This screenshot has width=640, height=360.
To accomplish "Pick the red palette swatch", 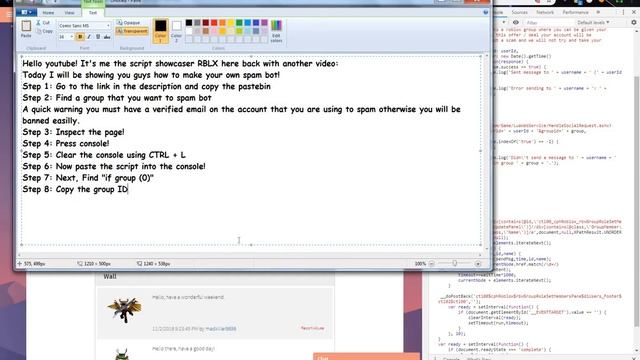I will coord(214,22).
